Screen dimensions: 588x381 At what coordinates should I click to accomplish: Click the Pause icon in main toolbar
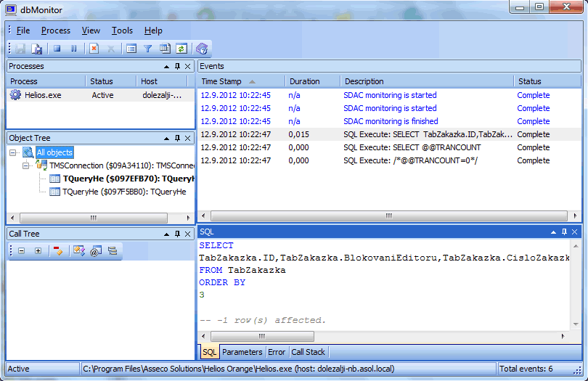pyautogui.click(x=73, y=49)
